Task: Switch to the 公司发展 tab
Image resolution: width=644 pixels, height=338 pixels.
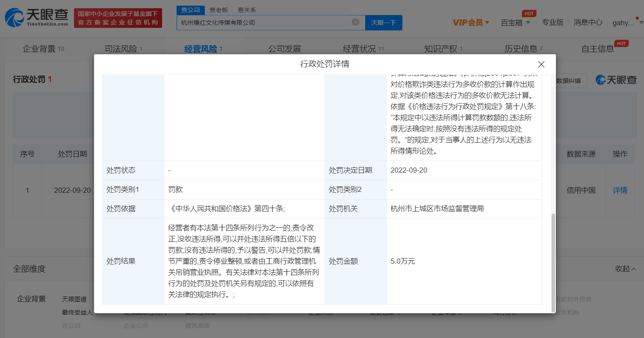Action: (x=284, y=49)
